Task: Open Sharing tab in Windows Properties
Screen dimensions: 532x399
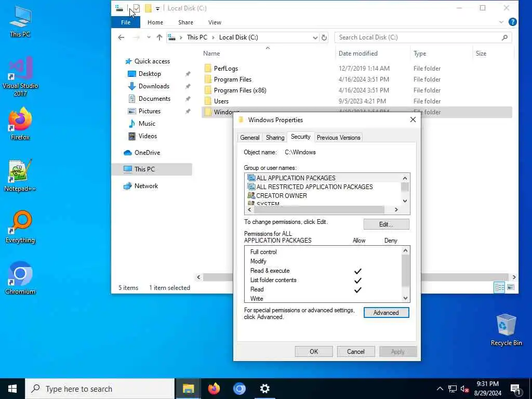Action: click(x=275, y=137)
